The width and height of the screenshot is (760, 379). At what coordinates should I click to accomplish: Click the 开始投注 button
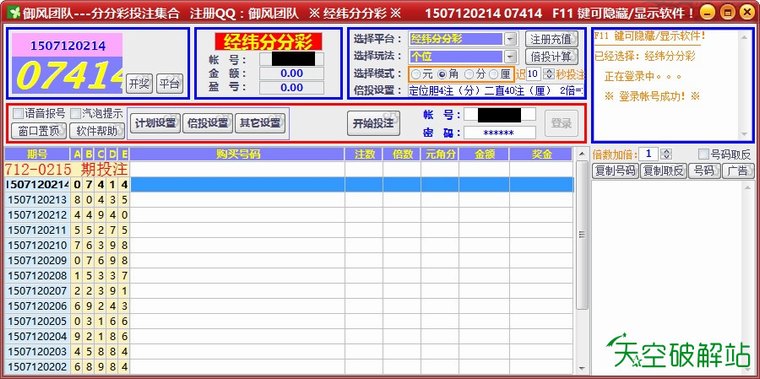(x=373, y=123)
